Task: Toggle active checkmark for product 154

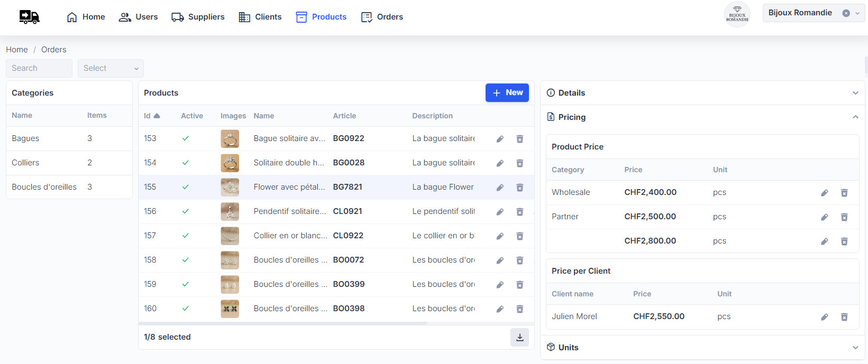Action: [186, 163]
